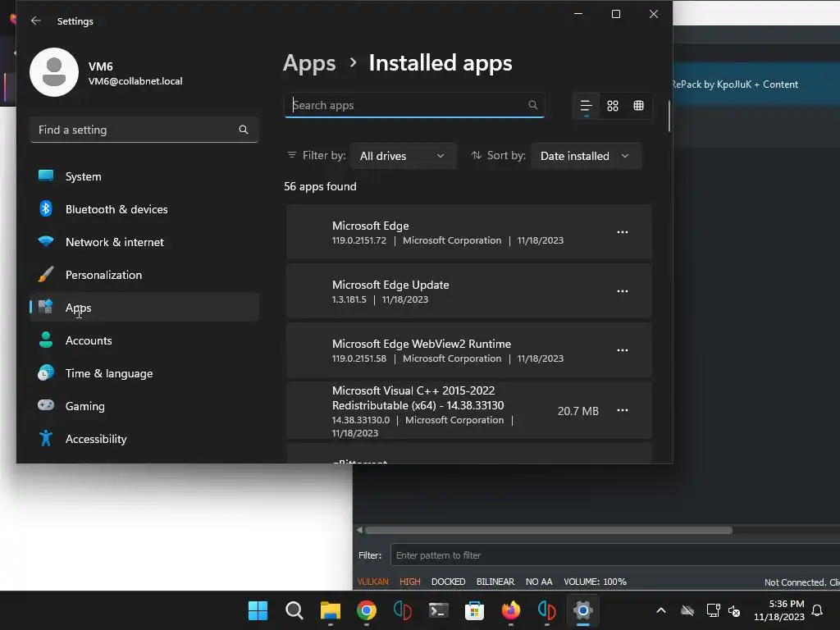Open Accessibility settings
Viewport: 840px width, 630px height.
[x=144, y=439]
